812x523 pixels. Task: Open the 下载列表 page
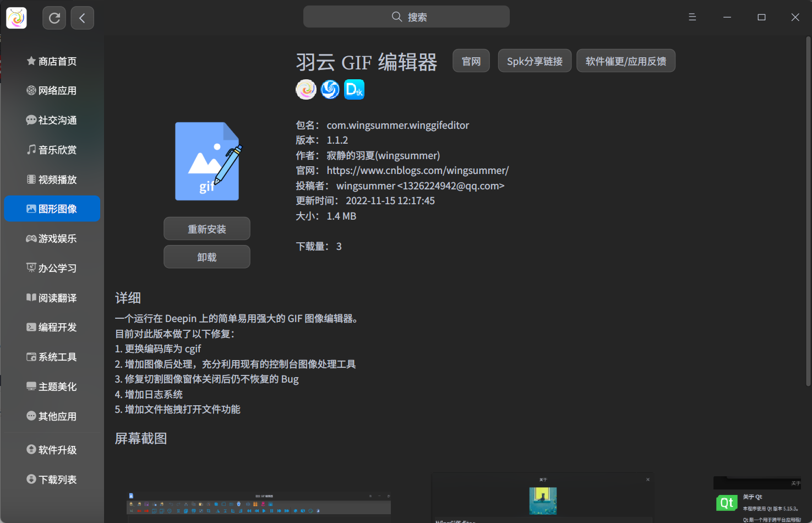coord(52,480)
